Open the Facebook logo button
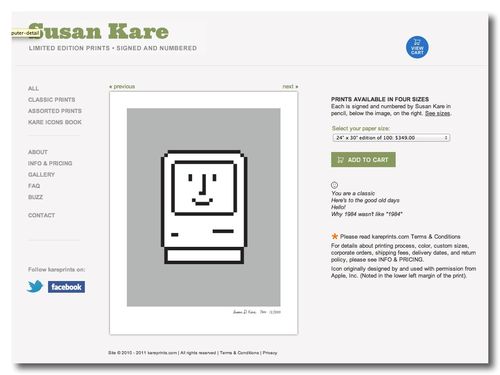500x375 pixels. click(66, 287)
